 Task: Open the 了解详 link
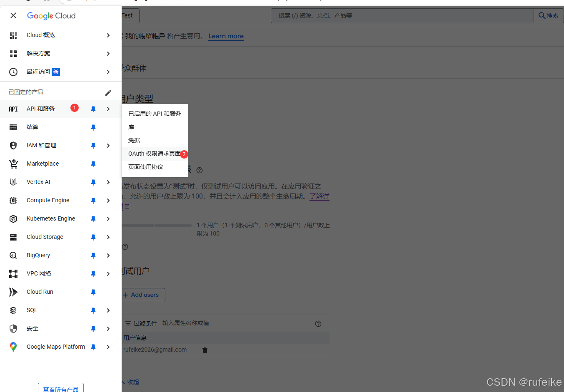pos(319,196)
